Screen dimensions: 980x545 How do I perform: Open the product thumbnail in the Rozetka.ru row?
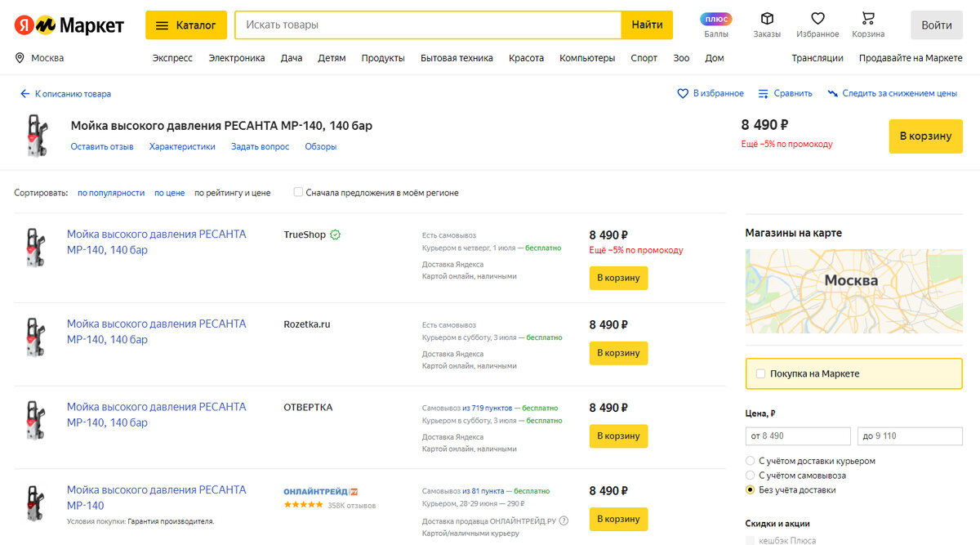click(35, 337)
